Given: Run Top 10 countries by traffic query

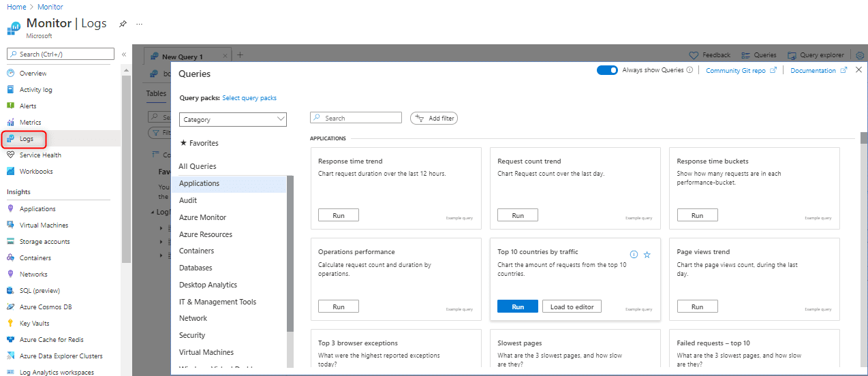Looking at the screenshot, I should tap(518, 307).
